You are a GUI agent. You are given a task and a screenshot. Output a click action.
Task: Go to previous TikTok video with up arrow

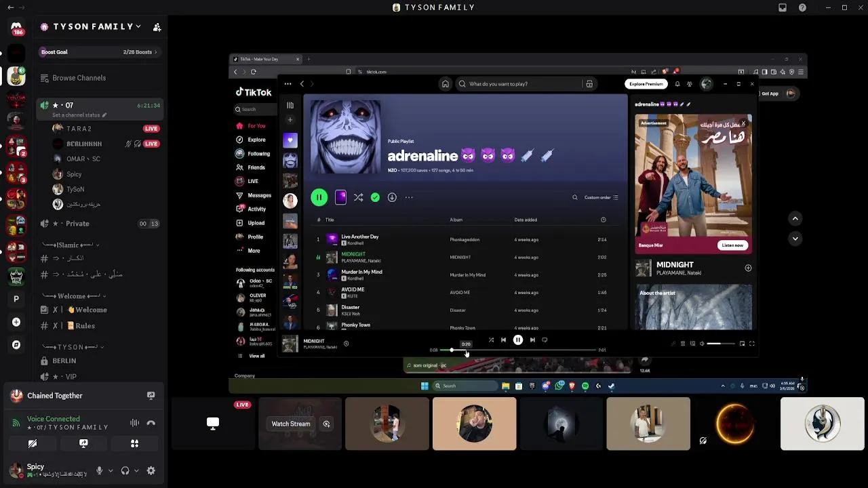[795, 218]
